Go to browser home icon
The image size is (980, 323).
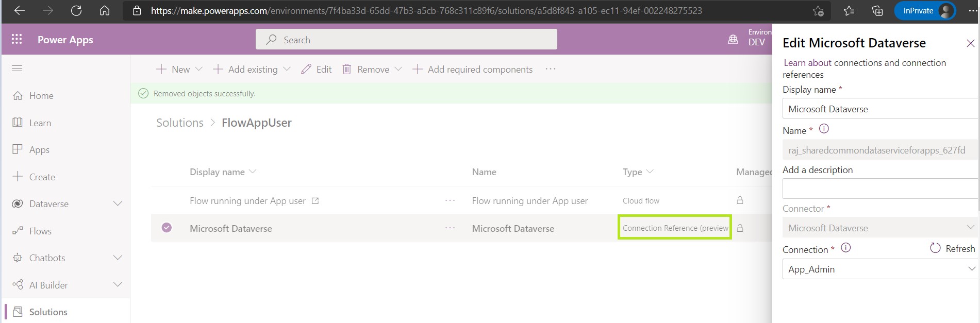tap(105, 11)
